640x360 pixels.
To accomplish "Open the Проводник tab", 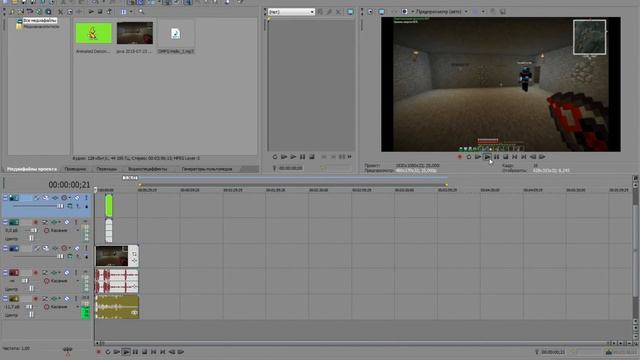I will click(x=75, y=169).
